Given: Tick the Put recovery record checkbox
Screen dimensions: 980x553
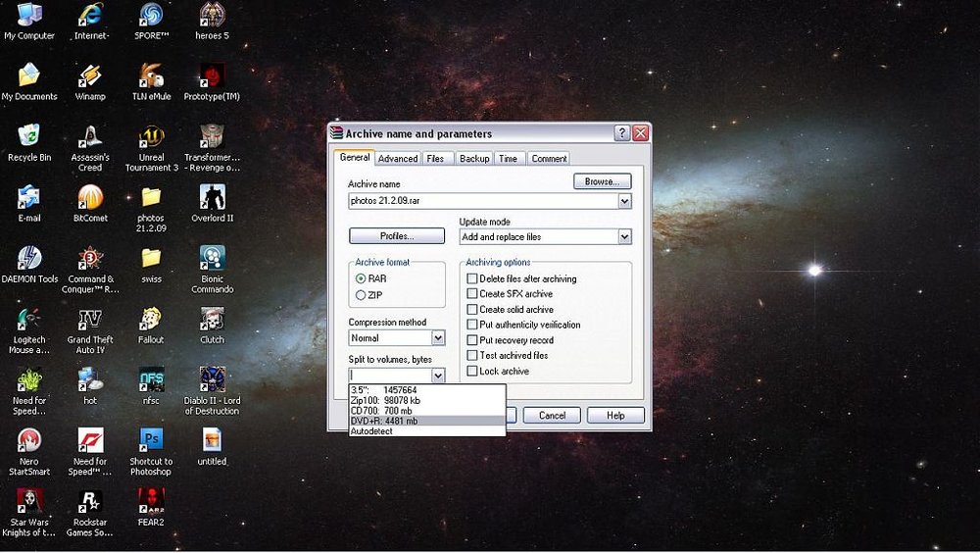Looking at the screenshot, I should 472,340.
